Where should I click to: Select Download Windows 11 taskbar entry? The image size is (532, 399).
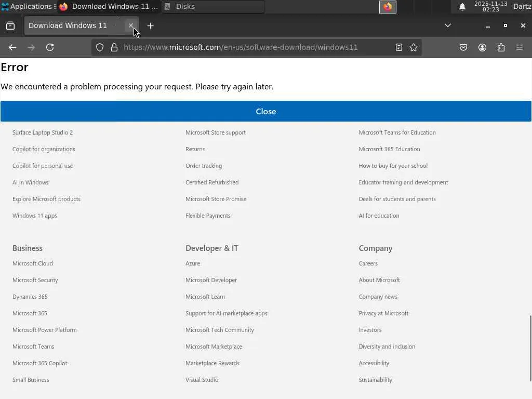tap(109, 6)
